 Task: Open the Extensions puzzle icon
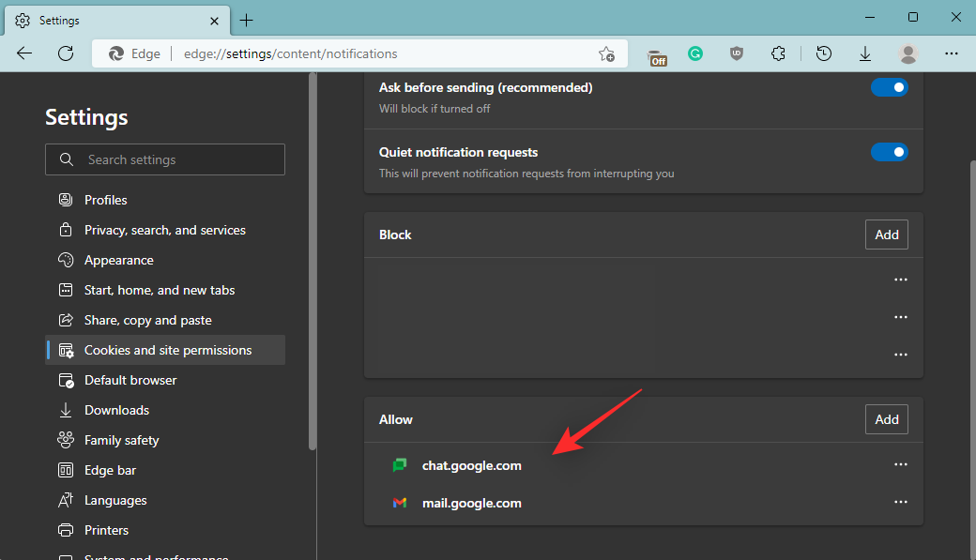[x=778, y=54]
